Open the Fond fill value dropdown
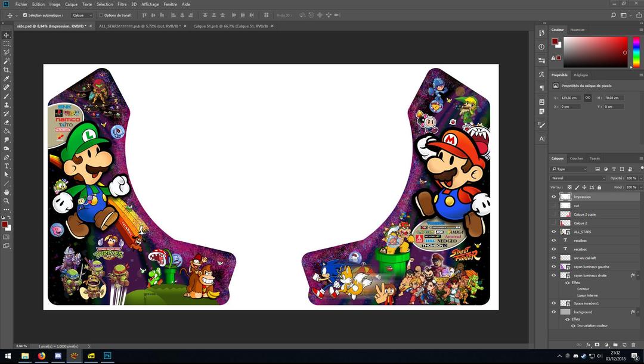 (640, 187)
